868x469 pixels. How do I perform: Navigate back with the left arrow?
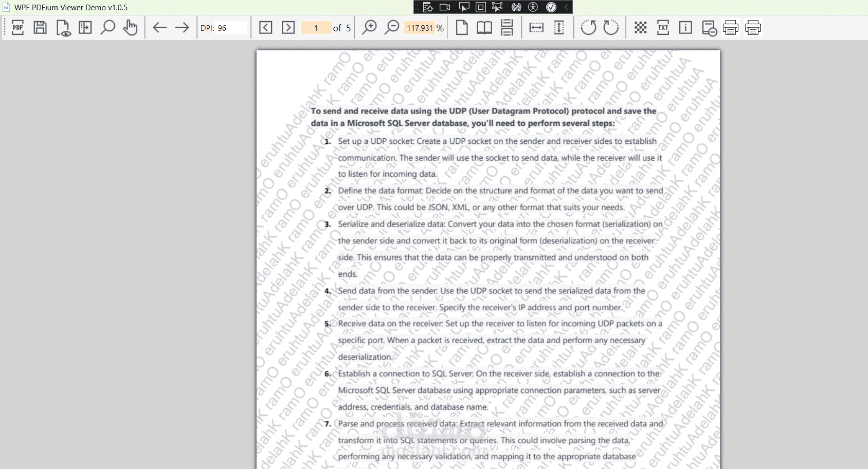pyautogui.click(x=159, y=27)
